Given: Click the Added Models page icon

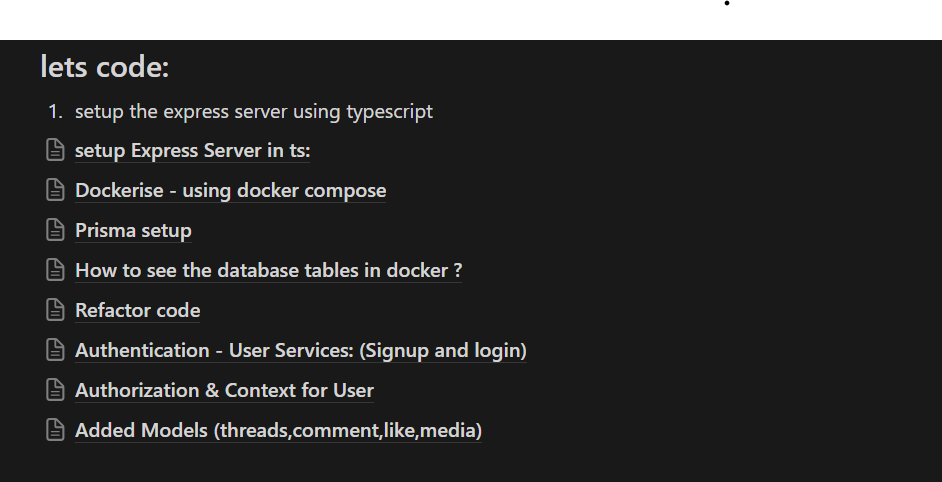Looking at the screenshot, I should (56, 431).
